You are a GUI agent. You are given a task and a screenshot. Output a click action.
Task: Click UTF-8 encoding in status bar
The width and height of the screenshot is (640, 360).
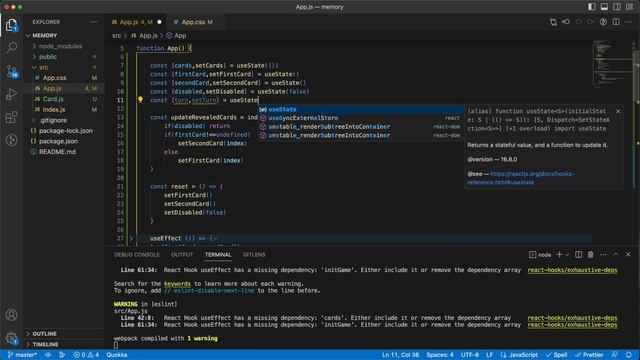coord(470,355)
